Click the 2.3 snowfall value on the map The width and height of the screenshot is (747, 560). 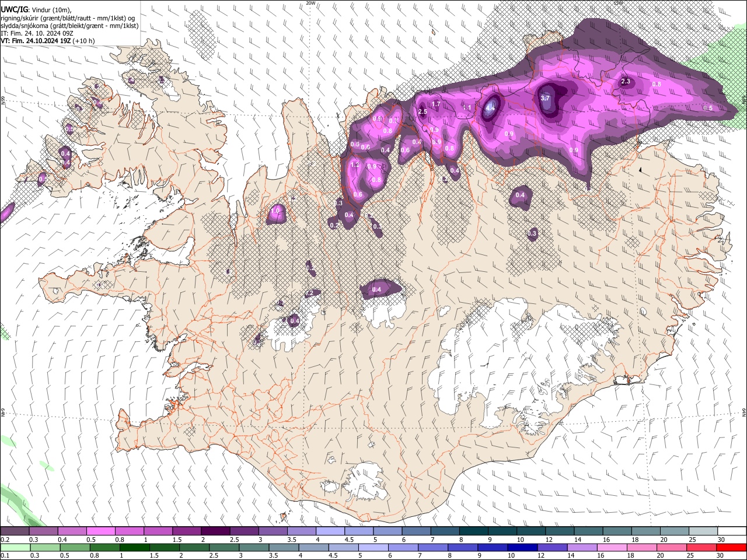pyautogui.click(x=626, y=82)
